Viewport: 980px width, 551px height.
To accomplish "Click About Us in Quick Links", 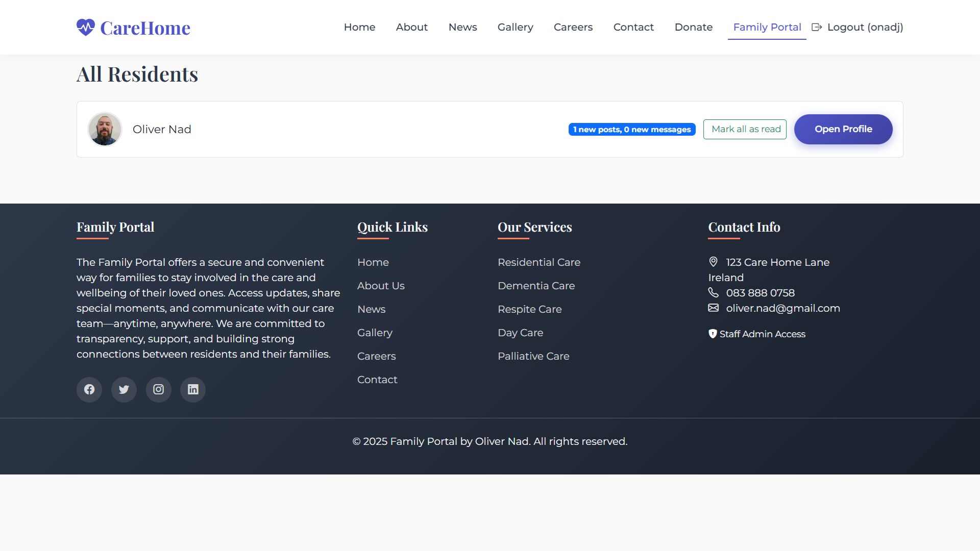I will click(381, 286).
